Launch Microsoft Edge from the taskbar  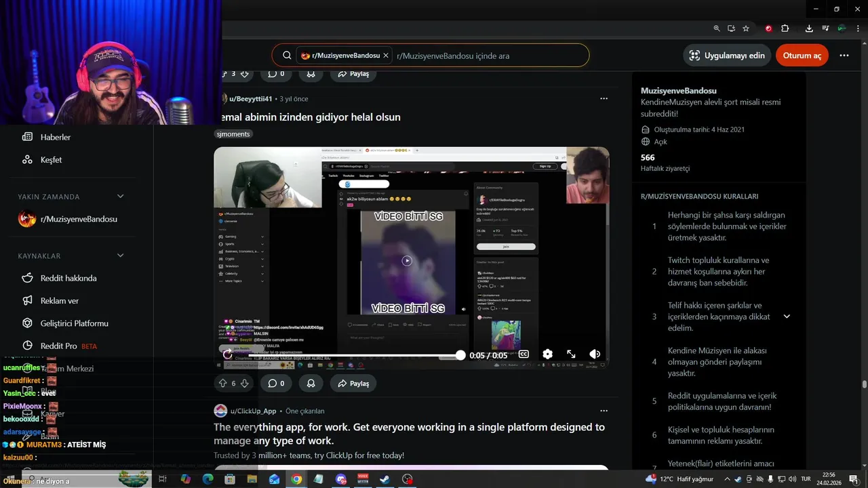pos(208,479)
